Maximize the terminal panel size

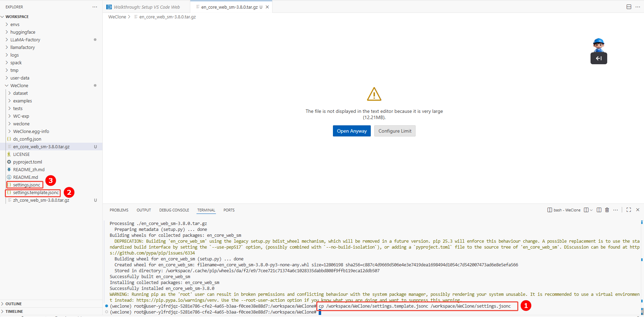click(628, 210)
